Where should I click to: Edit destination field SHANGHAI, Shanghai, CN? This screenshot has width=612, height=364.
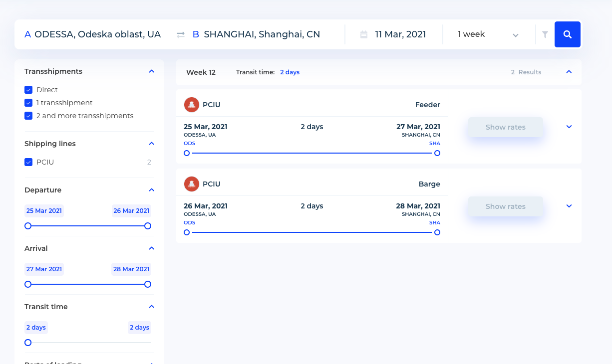pos(262,34)
